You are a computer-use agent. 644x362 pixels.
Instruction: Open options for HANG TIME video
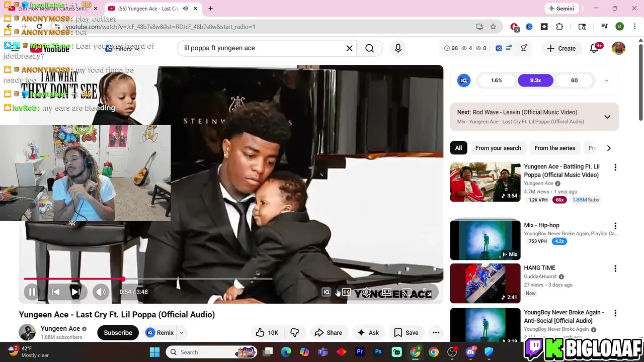click(615, 269)
